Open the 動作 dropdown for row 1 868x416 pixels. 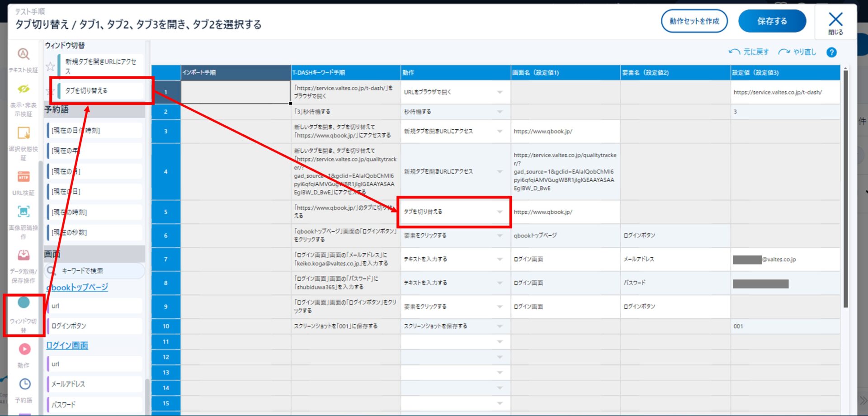[x=500, y=92]
